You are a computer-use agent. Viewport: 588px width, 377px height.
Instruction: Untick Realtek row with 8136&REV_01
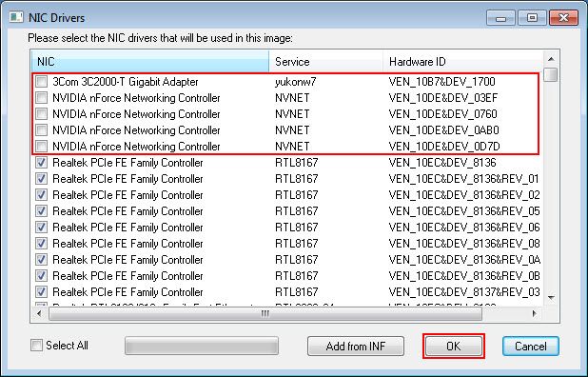point(41,179)
